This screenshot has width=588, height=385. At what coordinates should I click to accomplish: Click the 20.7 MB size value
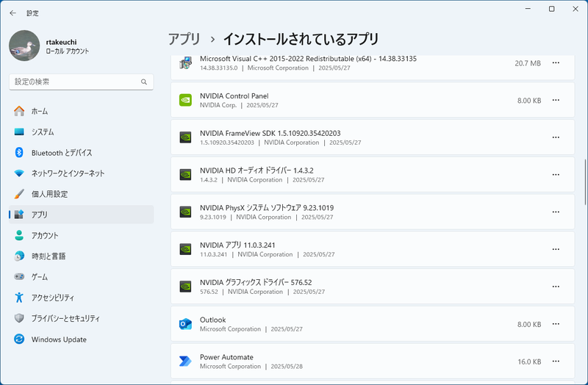[x=528, y=63]
